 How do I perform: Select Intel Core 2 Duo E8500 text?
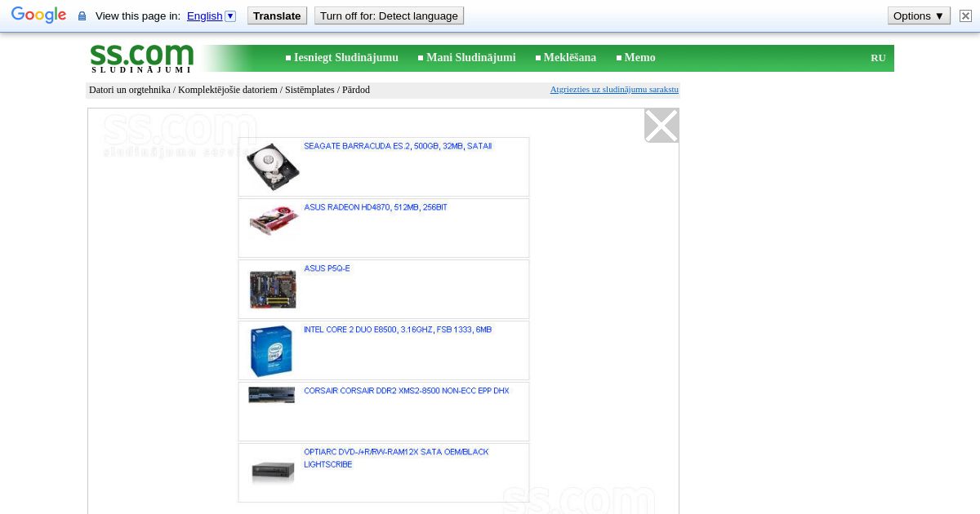click(x=398, y=330)
